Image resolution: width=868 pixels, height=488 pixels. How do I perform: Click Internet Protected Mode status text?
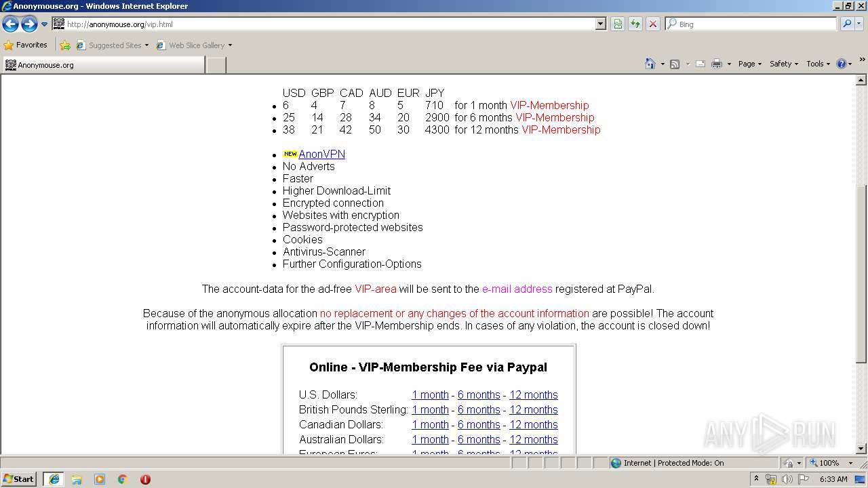pyautogui.click(x=673, y=463)
